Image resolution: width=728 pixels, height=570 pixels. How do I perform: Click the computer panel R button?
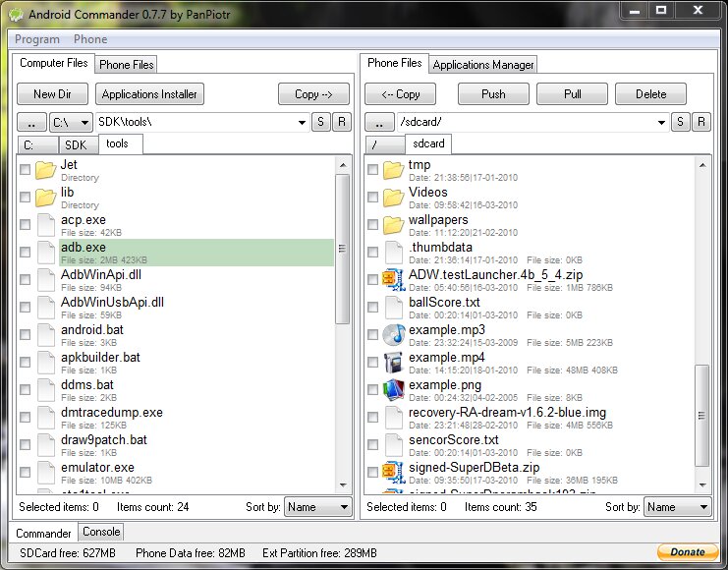pos(342,122)
